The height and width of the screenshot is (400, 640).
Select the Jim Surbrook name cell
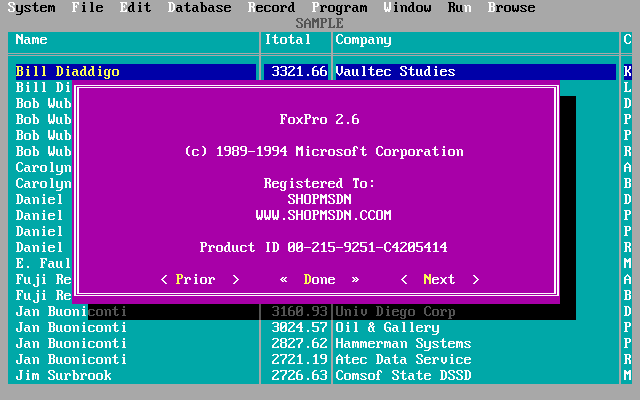63,375
